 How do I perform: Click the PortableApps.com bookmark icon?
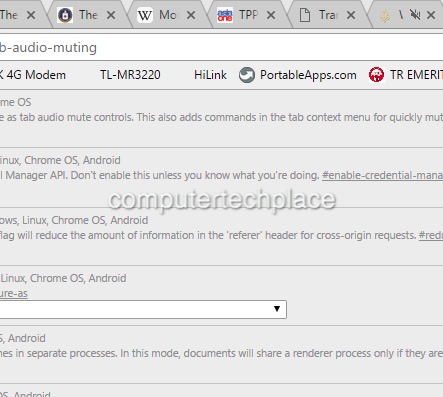coord(247,75)
